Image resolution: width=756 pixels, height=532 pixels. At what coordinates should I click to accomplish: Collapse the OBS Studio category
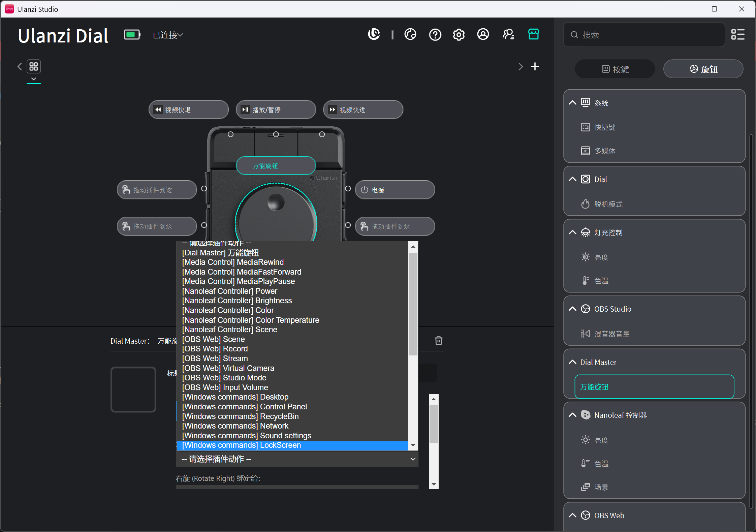(x=572, y=309)
